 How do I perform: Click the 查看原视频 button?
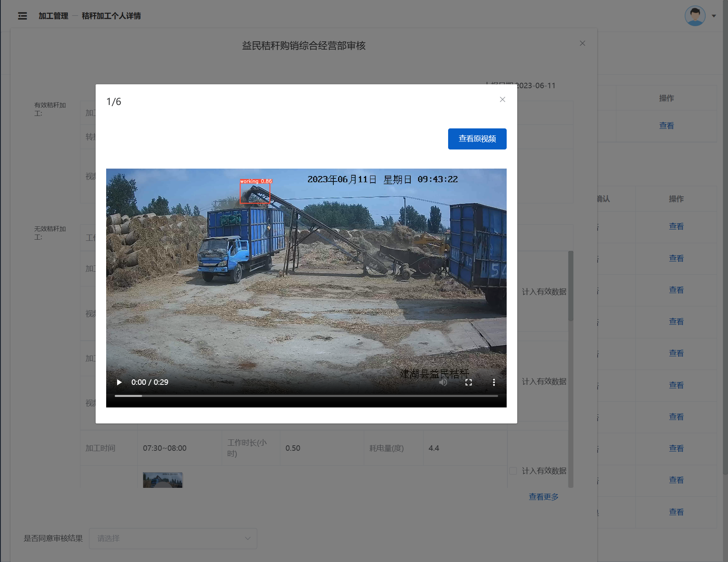click(x=477, y=139)
